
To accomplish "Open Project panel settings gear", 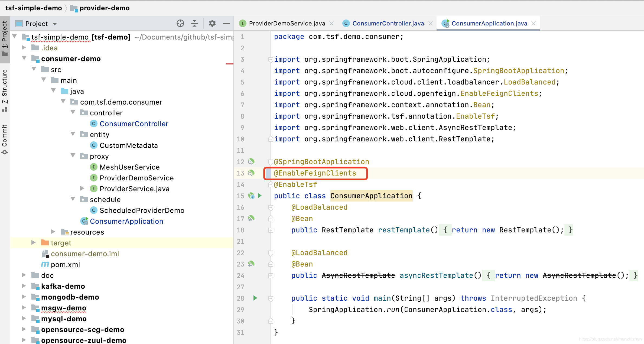I will coord(212,24).
